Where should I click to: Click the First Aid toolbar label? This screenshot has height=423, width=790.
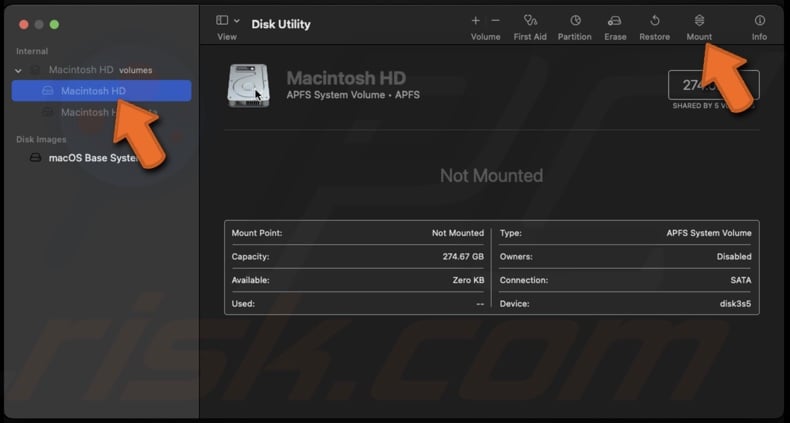click(x=530, y=37)
